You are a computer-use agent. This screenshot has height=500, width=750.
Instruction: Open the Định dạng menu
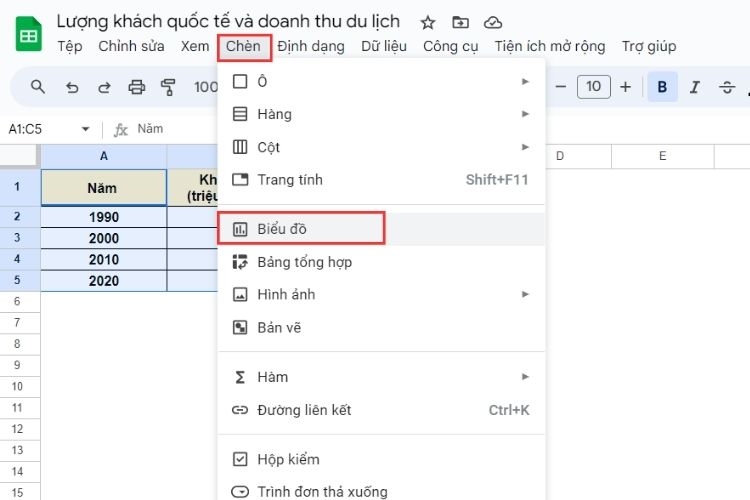tap(311, 46)
